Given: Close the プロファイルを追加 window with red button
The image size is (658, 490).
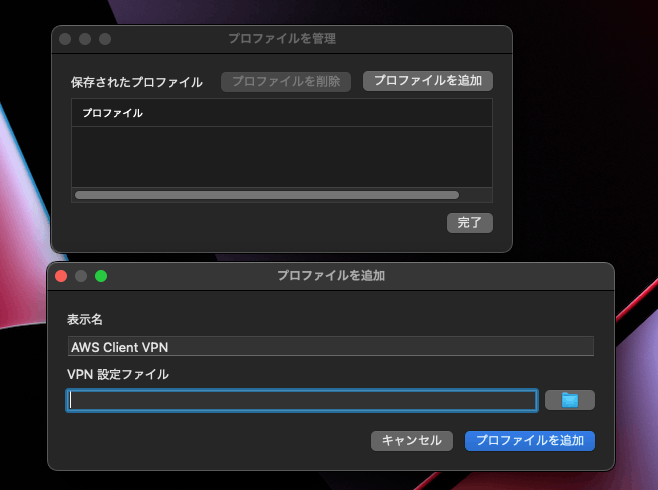Looking at the screenshot, I should click(x=61, y=276).
